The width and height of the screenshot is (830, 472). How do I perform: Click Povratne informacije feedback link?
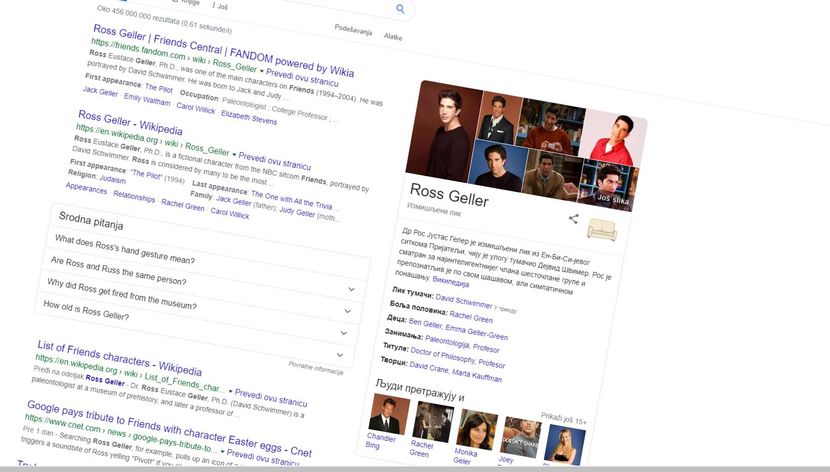click(x=315, y=368)
